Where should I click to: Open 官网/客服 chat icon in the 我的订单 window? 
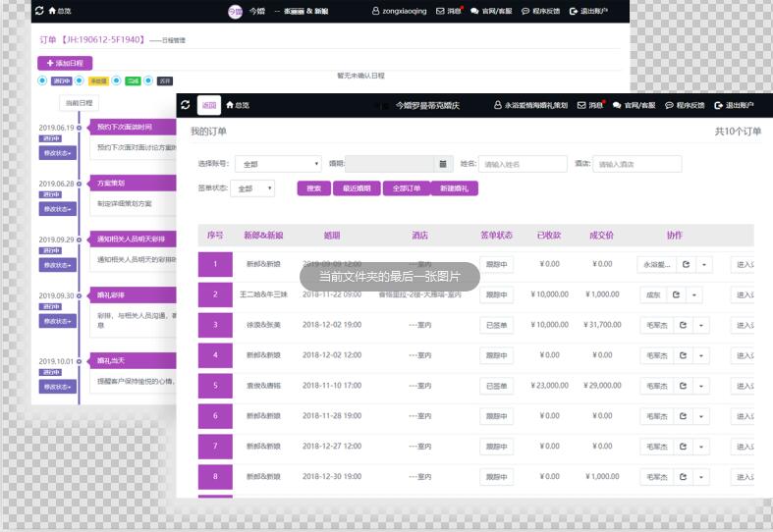pos(617,105)
